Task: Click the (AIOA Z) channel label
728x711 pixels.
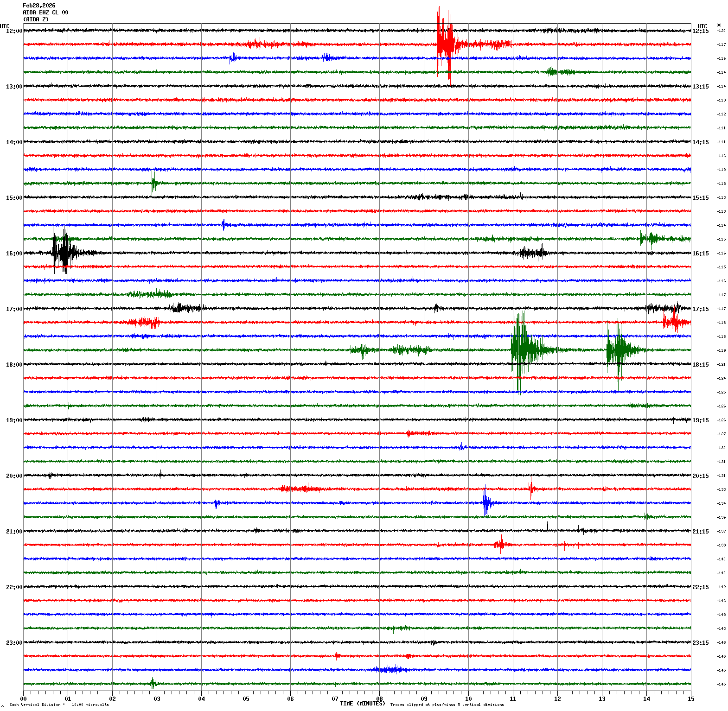Action: pos(36,19)
